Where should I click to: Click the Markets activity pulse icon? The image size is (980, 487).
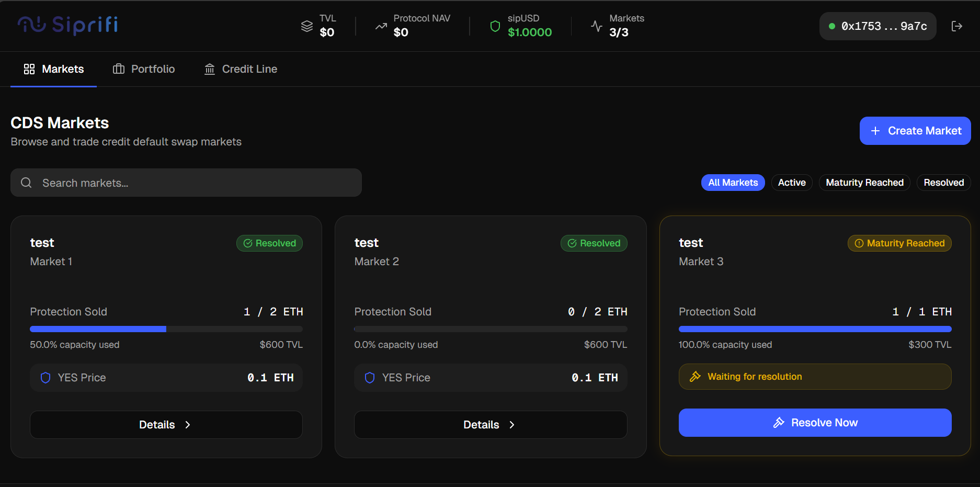pyautogui.click(x=596, y=26)
